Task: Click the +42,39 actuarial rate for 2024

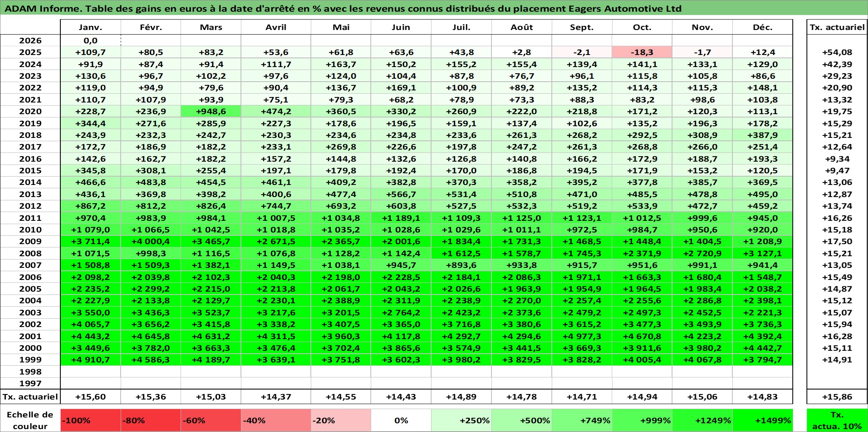Action: tap(837, 64)
